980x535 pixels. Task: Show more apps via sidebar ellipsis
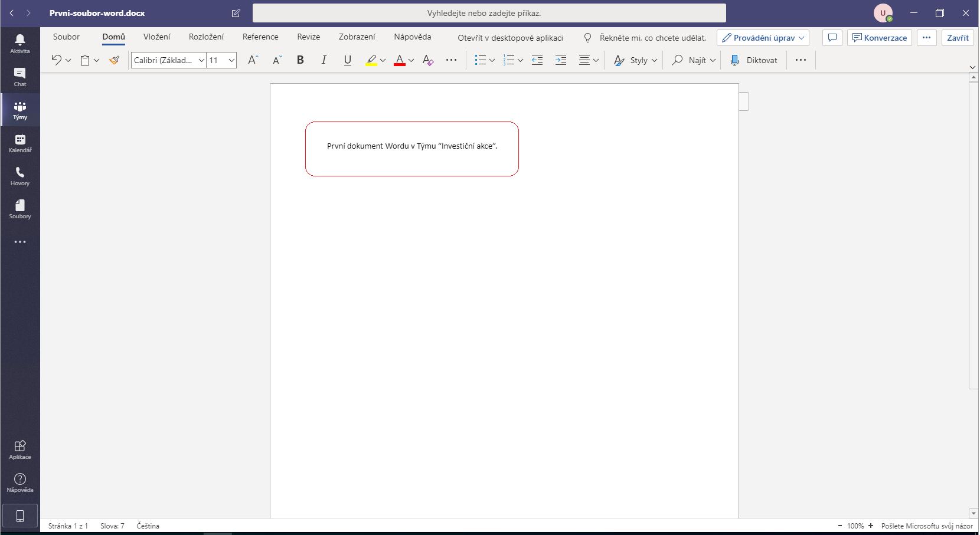(20, 242)
